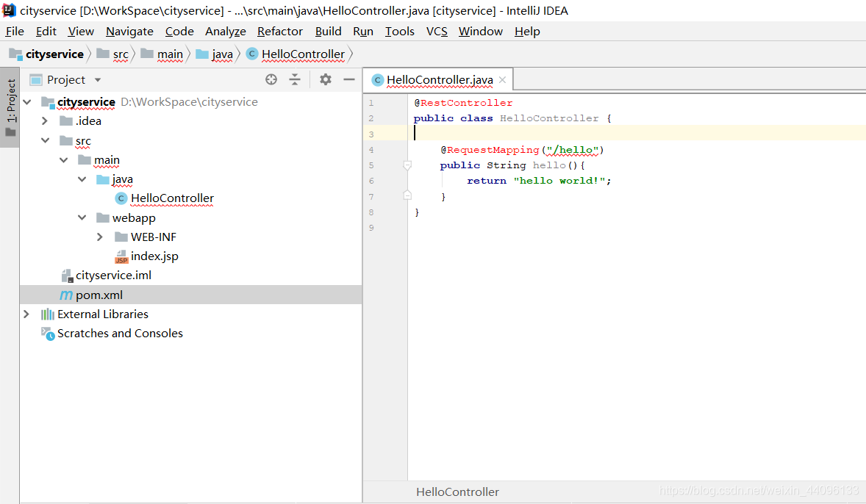Click the webapp folder icon

point(103,217)
